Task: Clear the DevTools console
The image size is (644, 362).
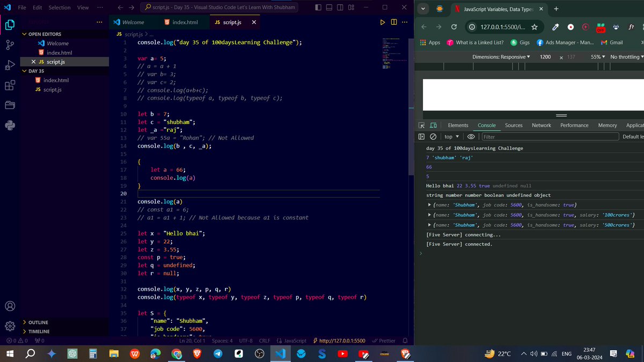Action: tap(433, 136)
